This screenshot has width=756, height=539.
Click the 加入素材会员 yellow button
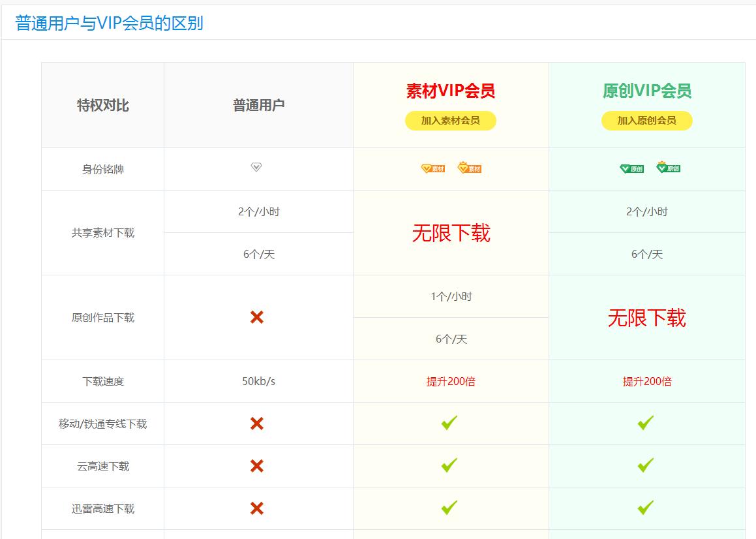(449, 121)
